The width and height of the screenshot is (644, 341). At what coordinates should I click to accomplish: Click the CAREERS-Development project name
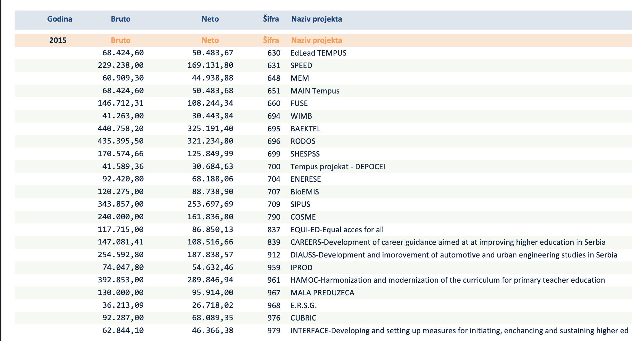(x=447, y=242)
